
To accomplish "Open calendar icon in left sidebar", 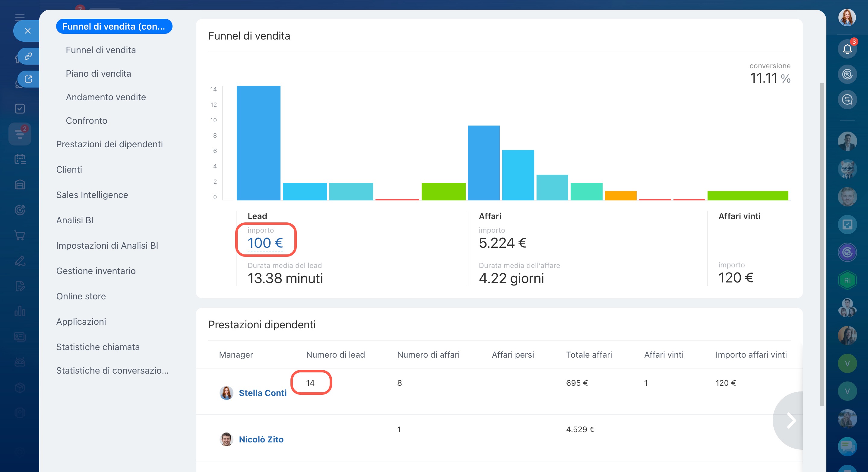I will (20, 159).
